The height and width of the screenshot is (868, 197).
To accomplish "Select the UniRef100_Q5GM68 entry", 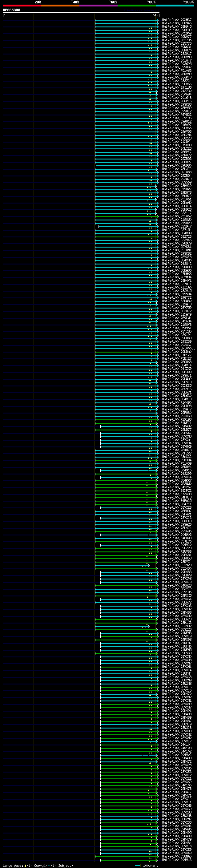I will (177, 362).
